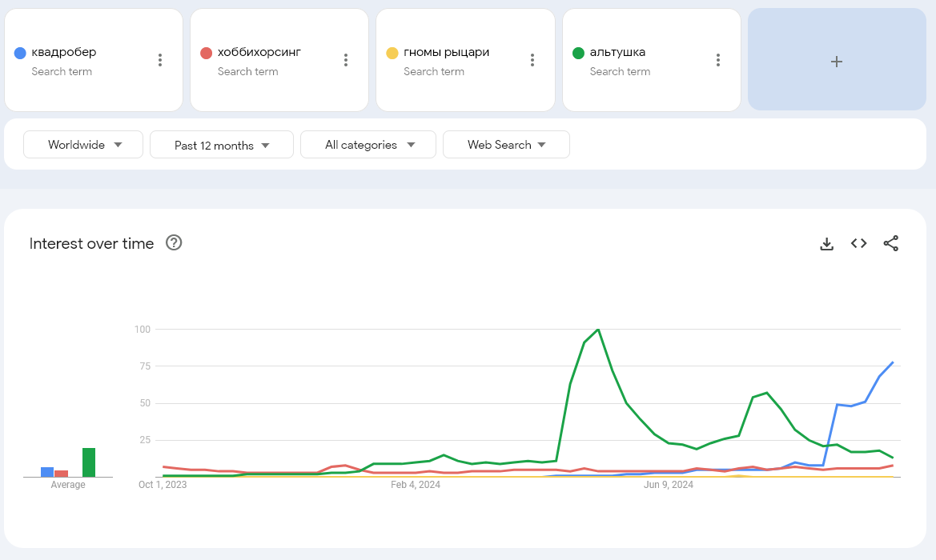
Task: Open the Web Search type dropdown
Action: pyautogui.click(x=506, y=145)
